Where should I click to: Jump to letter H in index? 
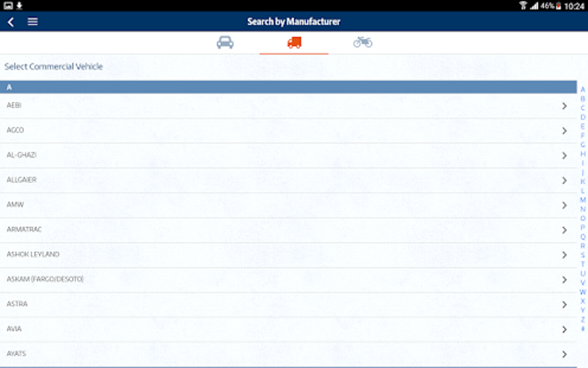click(x=583, y=154)
